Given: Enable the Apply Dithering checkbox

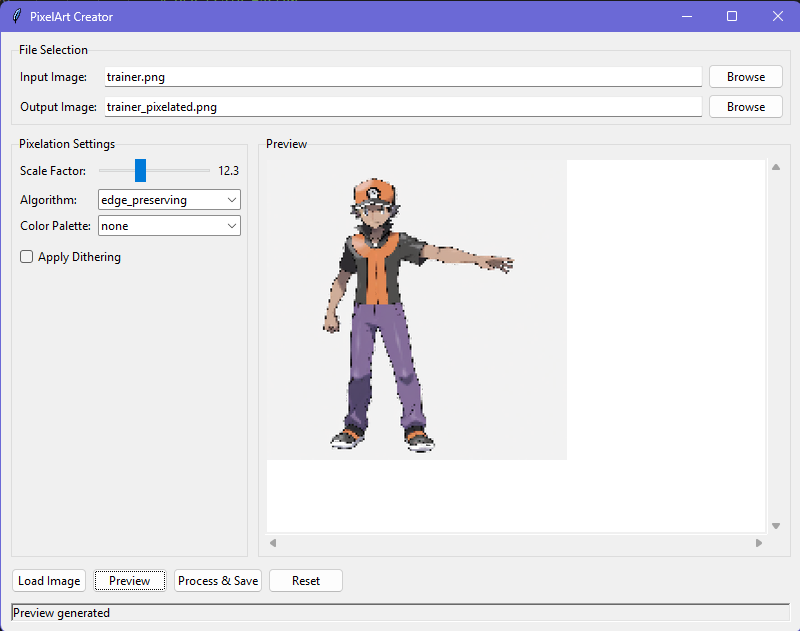Looking at the screenshot, I should pyautogui.click(x=27, y=257).
